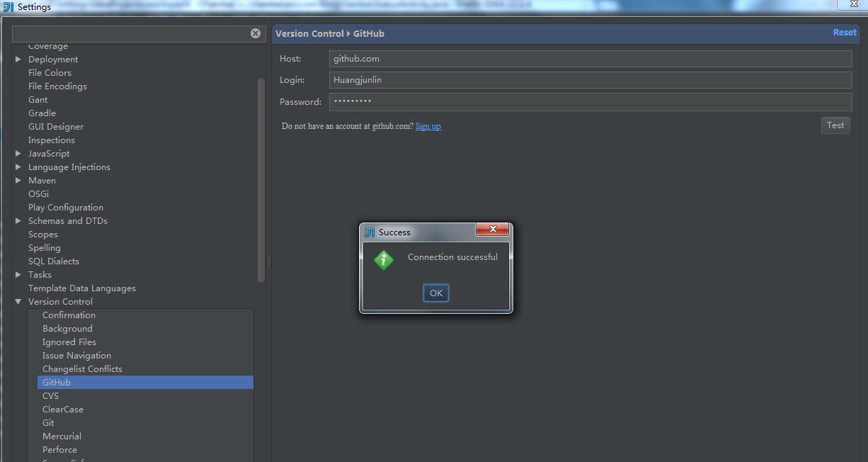Select Background under Version Control
868x462 pixels.
[67, 329]
